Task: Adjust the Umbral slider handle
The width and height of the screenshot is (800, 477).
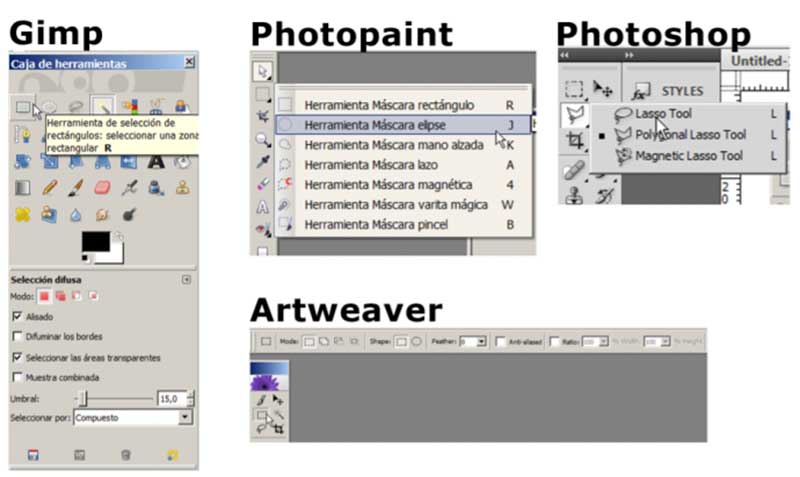Action: (83, 398)
